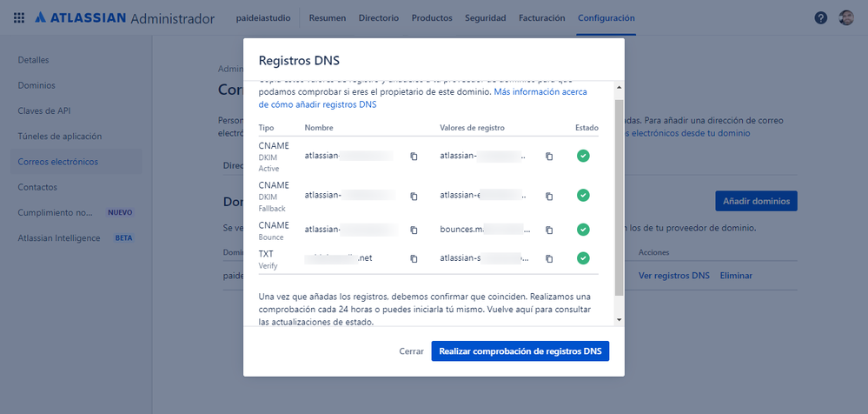Click the DKIM Active green status check
This screenshot has width=868, height=414.
click(583, 156)
